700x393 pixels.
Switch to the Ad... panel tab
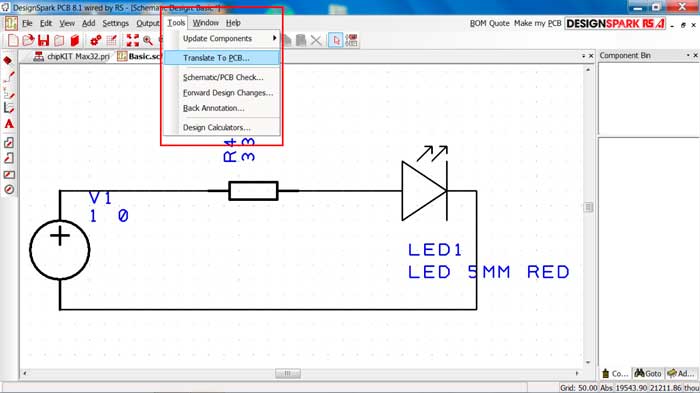[x=680, y=373]
